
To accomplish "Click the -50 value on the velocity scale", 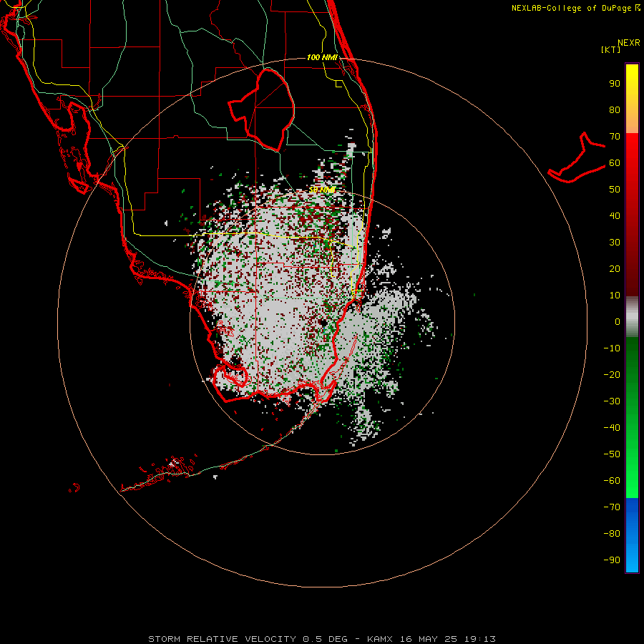I will (612, 454).
